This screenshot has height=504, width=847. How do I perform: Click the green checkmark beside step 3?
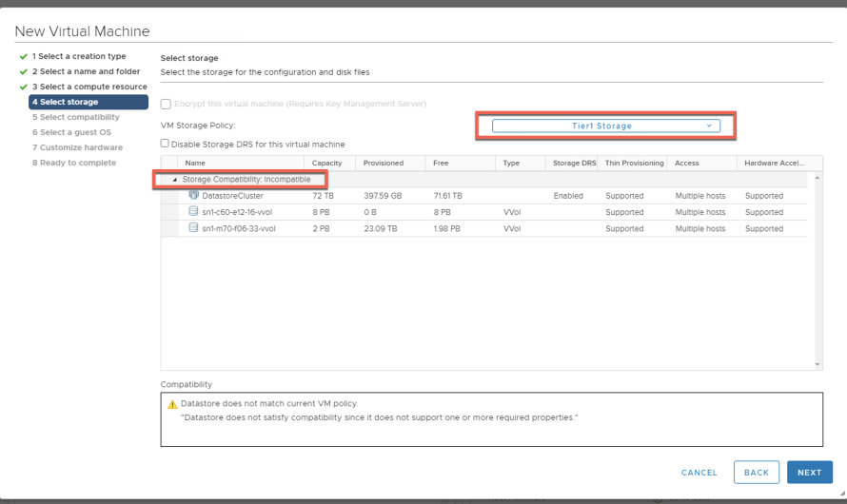tap(23, 87)
